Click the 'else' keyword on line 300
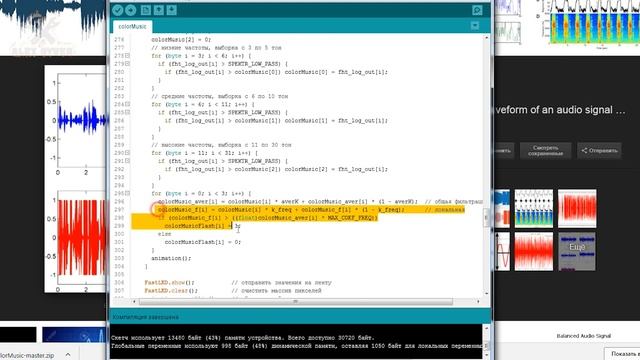Viewport: 640px width, 360px height. (x=164, y=234)
